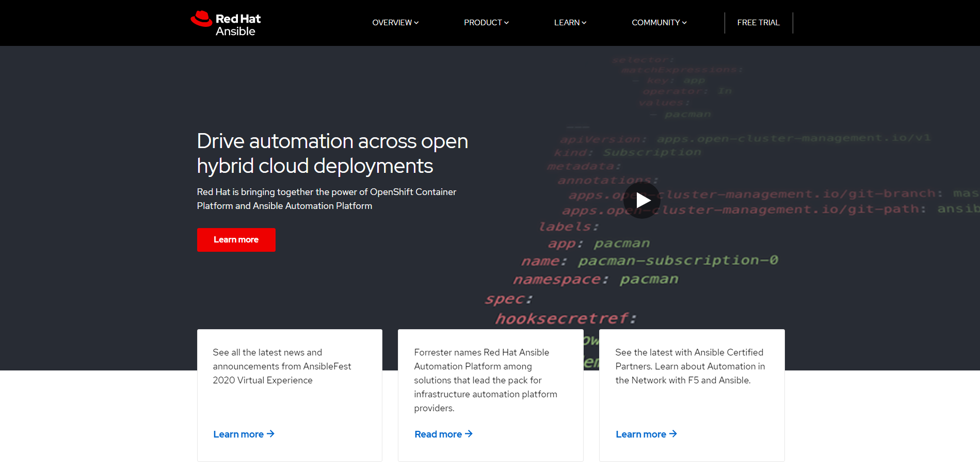Open Learn more link for Certified Partners
This screenshot has height=469, width=980.
pyautogui.click(x=646, y=434)
